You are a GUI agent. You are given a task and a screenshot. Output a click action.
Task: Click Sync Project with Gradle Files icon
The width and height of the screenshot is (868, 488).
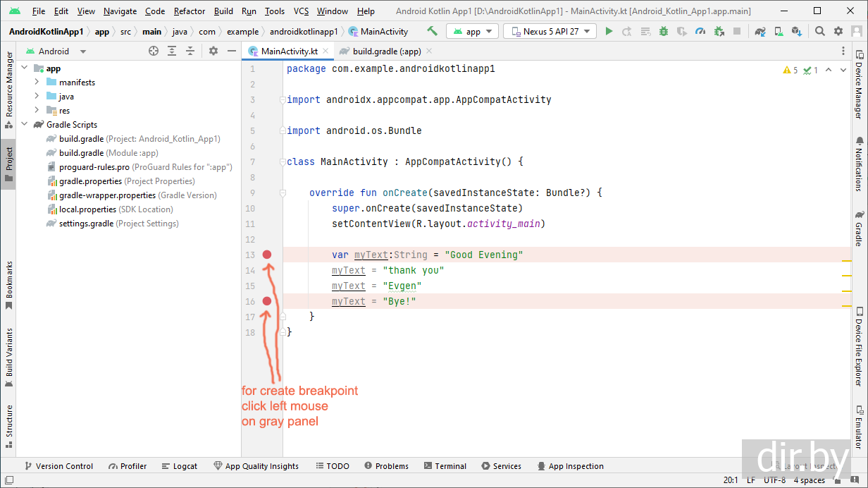760,31
